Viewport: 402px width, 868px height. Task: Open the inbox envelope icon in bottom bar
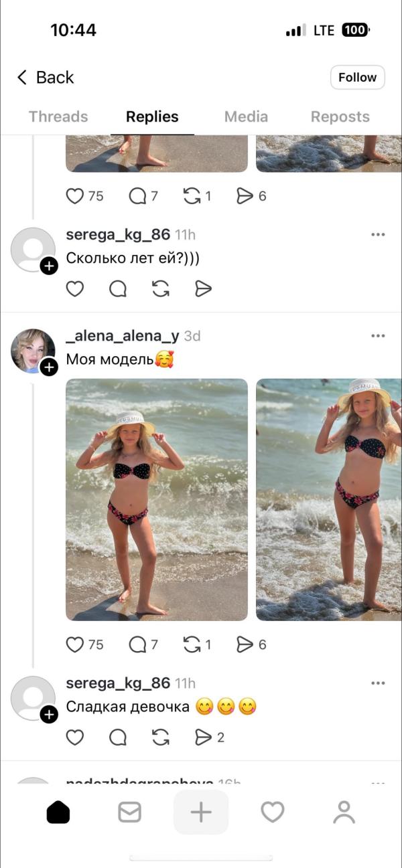[x=129, y=812]
